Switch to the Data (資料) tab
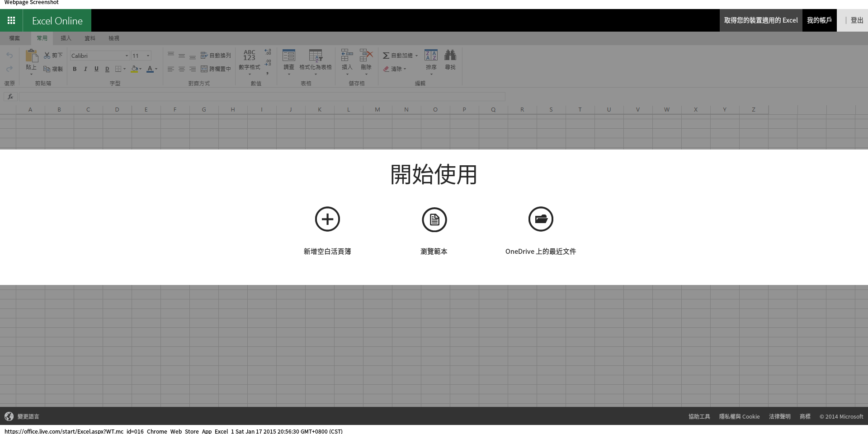868x434 pixels. point(90,38)
